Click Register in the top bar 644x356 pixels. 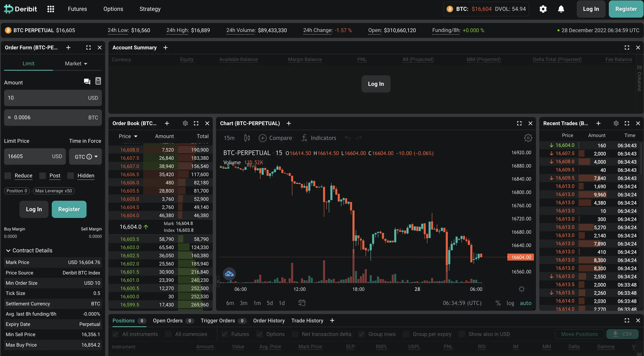tap(626, 9)
